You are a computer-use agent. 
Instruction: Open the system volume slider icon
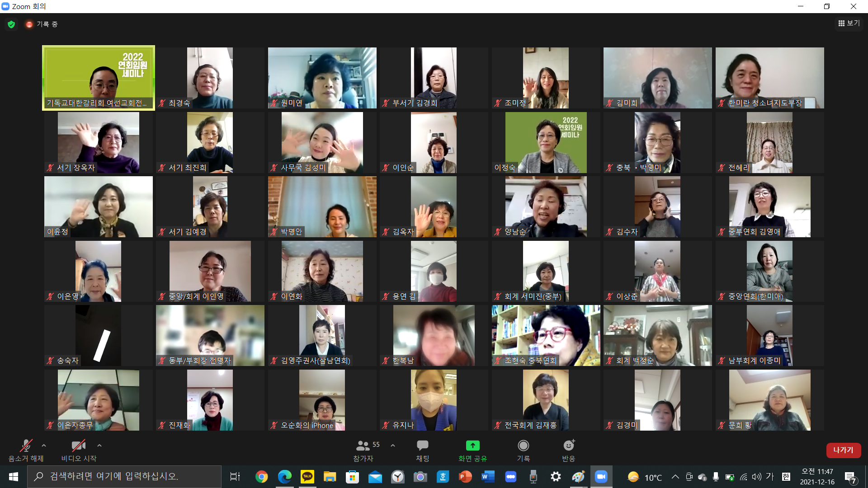[756, 477]
